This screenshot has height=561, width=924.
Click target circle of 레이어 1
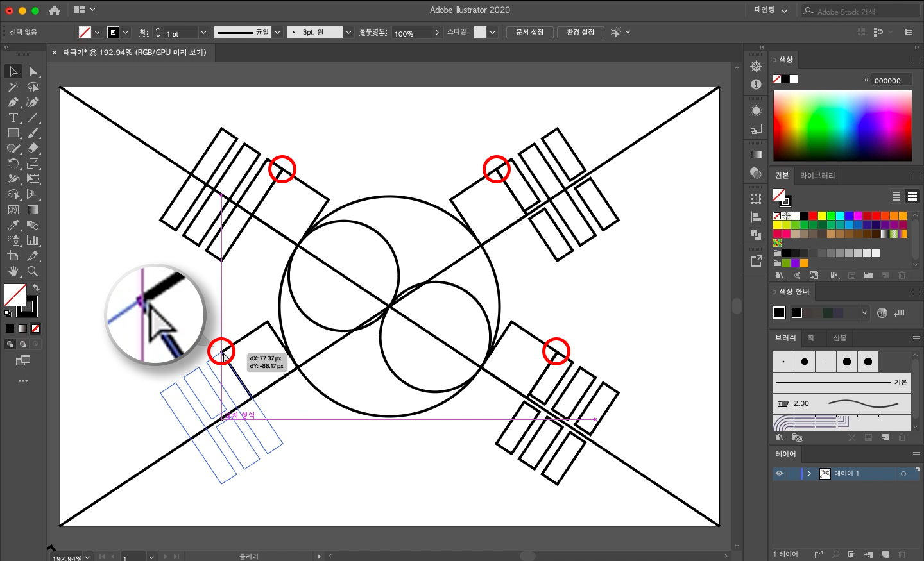click(x=903, y=474)
